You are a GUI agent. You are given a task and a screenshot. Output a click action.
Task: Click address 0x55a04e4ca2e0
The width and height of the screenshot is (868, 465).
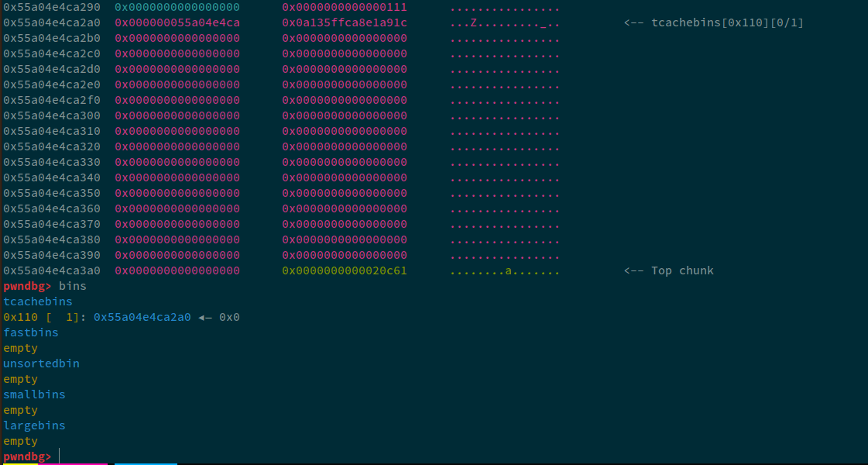(x=52, y=85)
